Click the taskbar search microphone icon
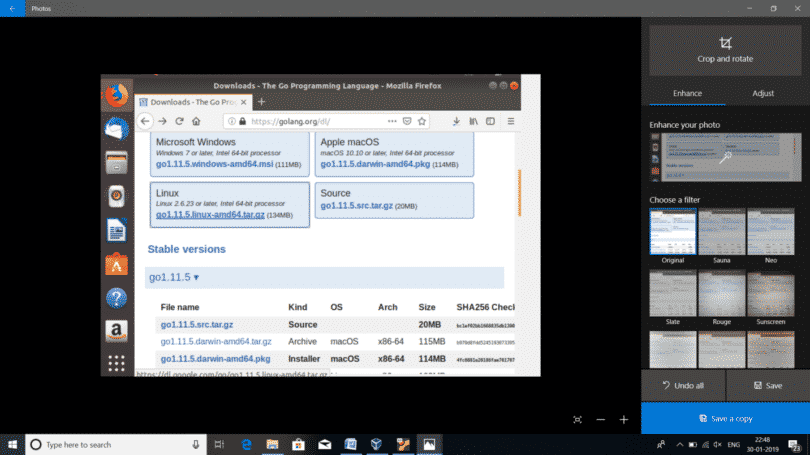 point(196,445)
